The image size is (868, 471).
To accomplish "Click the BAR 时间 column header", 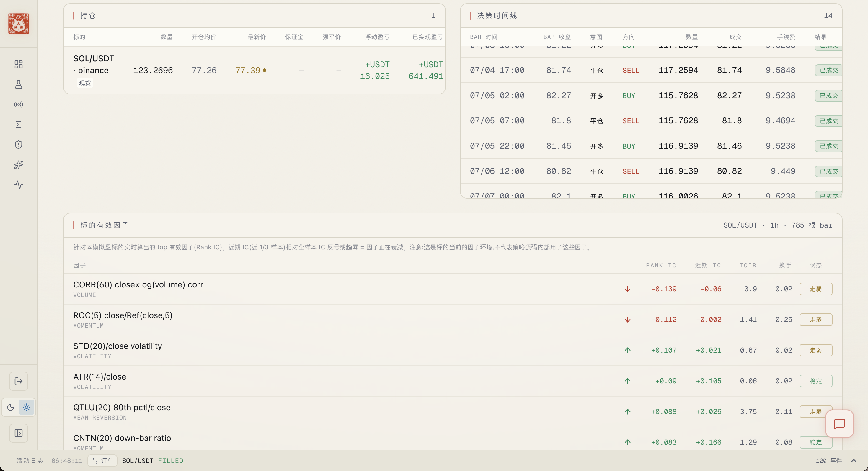I will click(x=484, y=37).
